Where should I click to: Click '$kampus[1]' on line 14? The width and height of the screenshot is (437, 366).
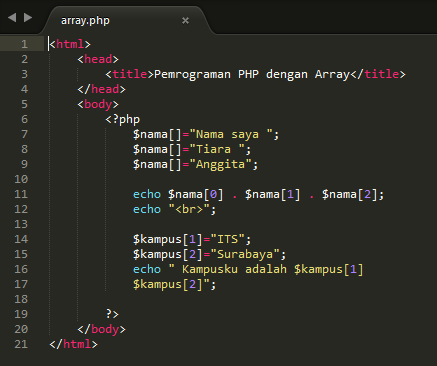tap(168, 239)
